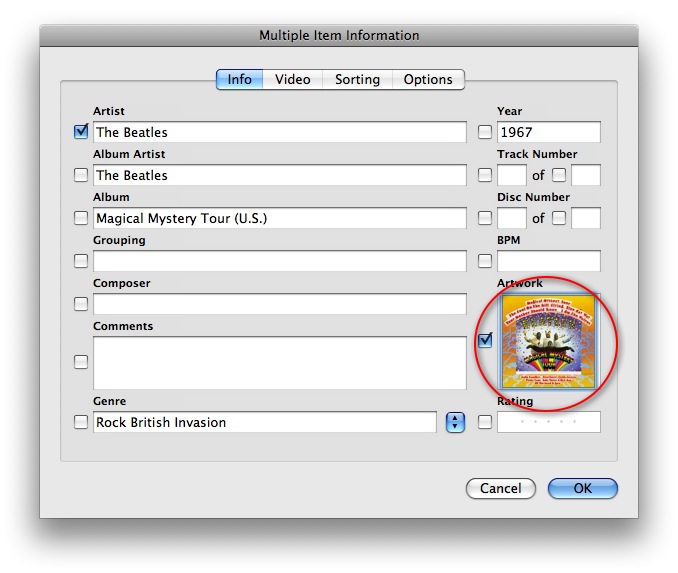This screenshot has height=573, width=678.
Task: Tick the Comments checkbox
Action: click(81, 362)
